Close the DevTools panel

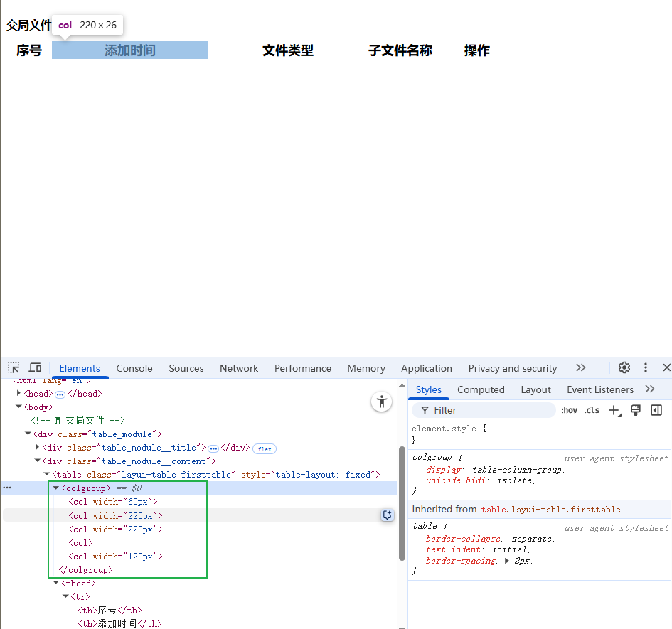666,367
